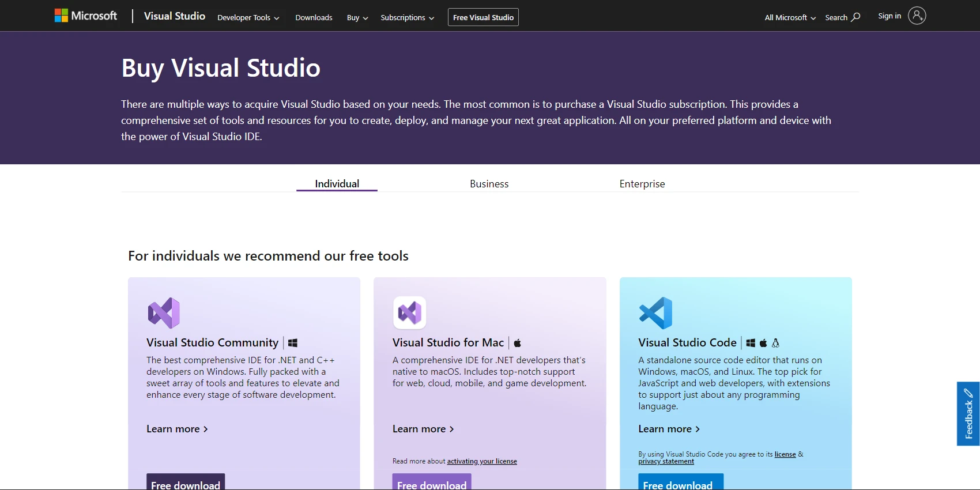Open the Search magnifier icon
The width and height of the screenshot is (980, 490).
point(856,17)
